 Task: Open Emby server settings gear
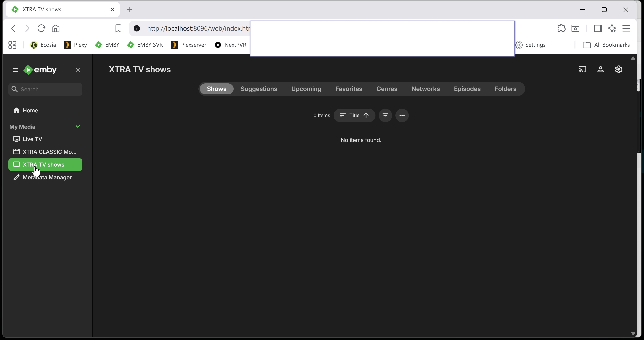tap(619, 69)
